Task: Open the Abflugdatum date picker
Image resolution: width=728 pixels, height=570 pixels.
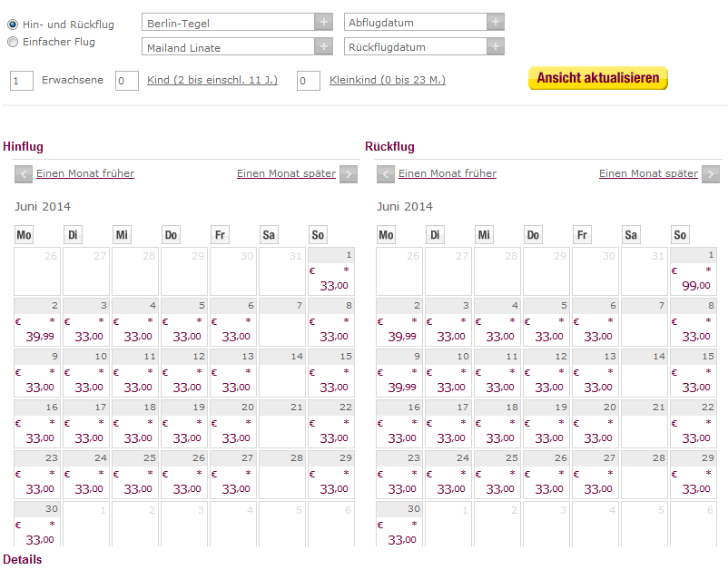Action: [x=496, y=22]
